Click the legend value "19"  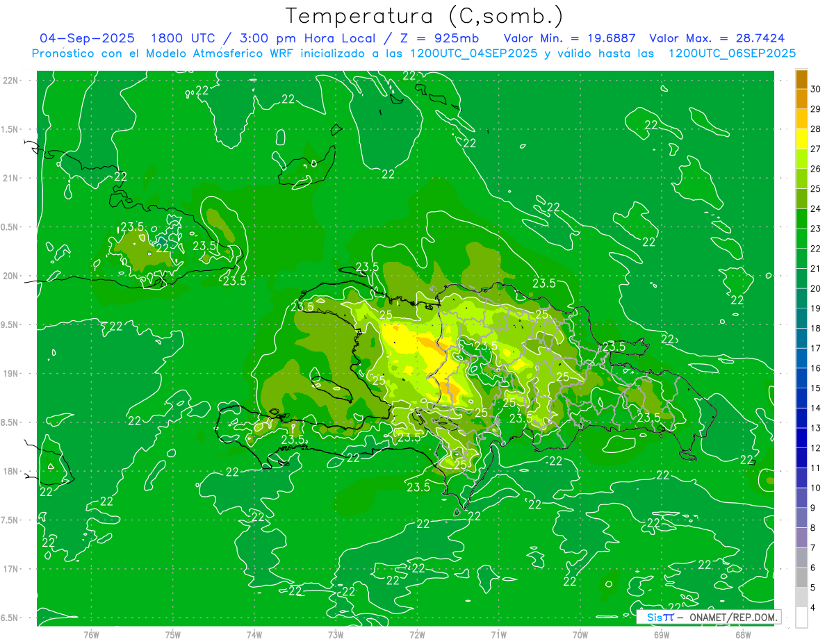[x=816, y=308]
